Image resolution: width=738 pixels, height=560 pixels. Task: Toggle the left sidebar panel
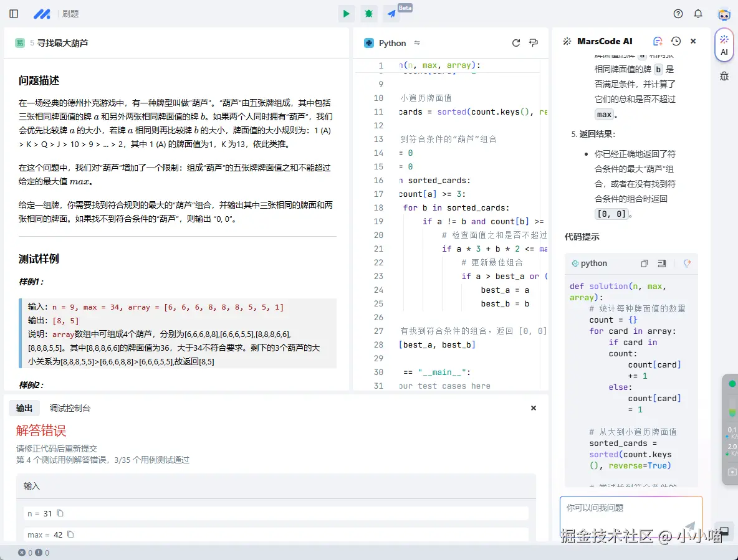pyautogui.click(x=13, y=13)
